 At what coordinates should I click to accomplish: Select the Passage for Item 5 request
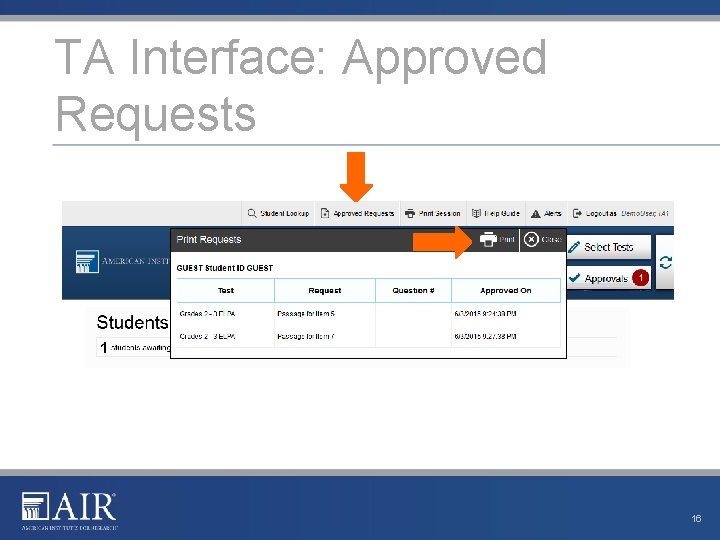[306, 314]
